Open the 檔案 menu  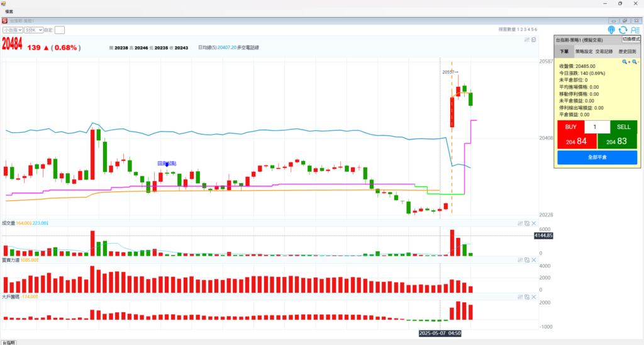coord(9,11)
